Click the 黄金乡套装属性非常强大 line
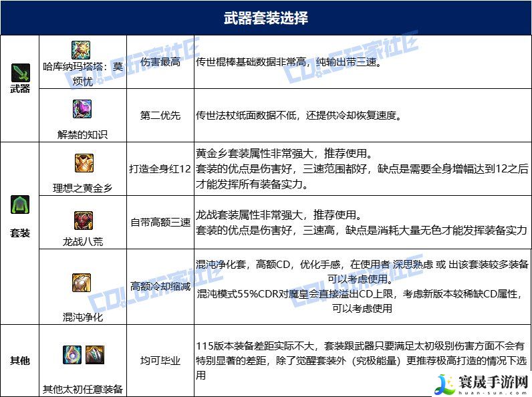 283,153
